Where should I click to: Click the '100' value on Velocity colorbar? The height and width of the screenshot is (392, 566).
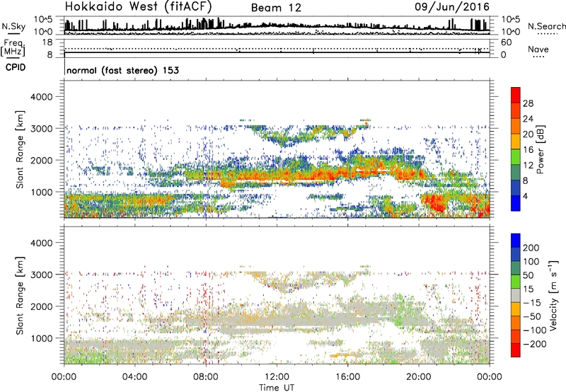click(531, 262)
